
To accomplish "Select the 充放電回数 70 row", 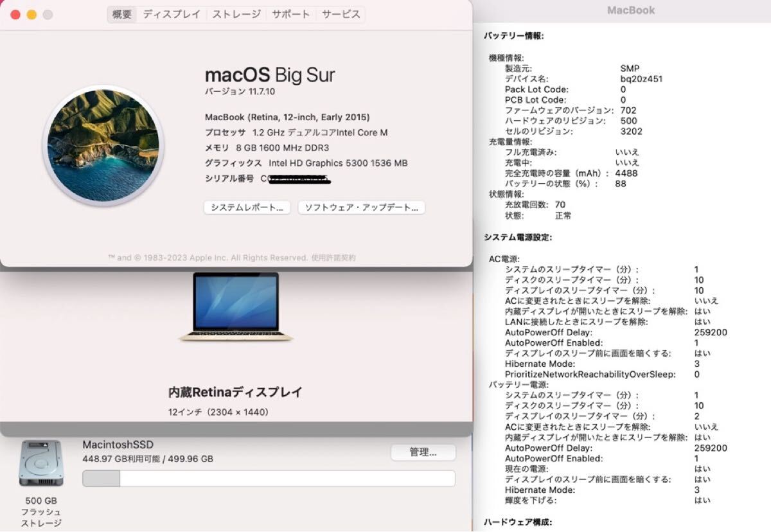I will coord(535,205).
